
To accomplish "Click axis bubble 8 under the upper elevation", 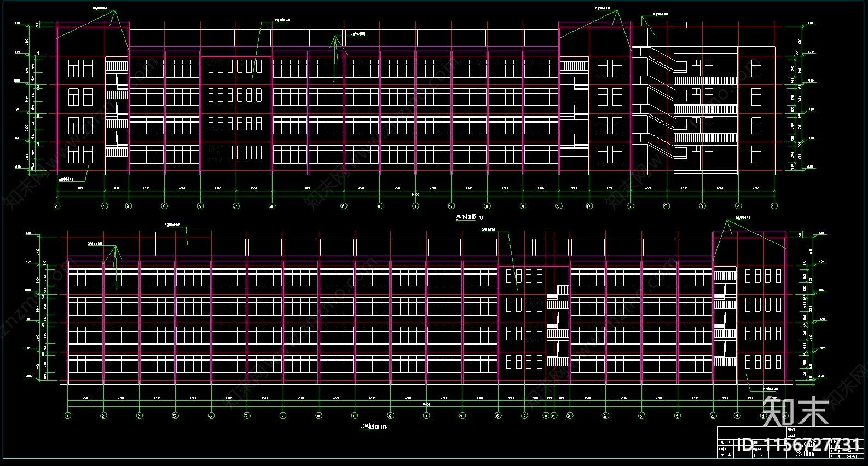I will (x=589, y=206).
